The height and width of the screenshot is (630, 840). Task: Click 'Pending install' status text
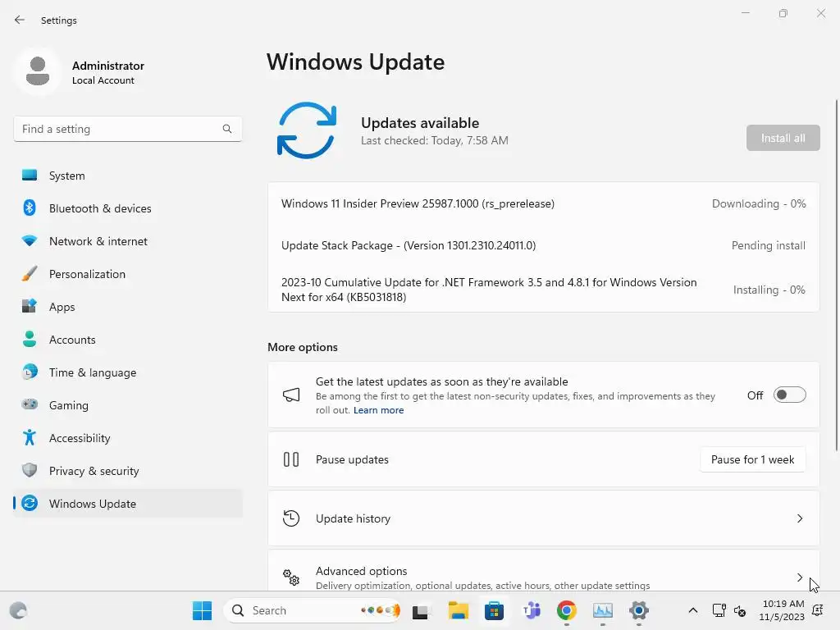[x=768, y=245]
